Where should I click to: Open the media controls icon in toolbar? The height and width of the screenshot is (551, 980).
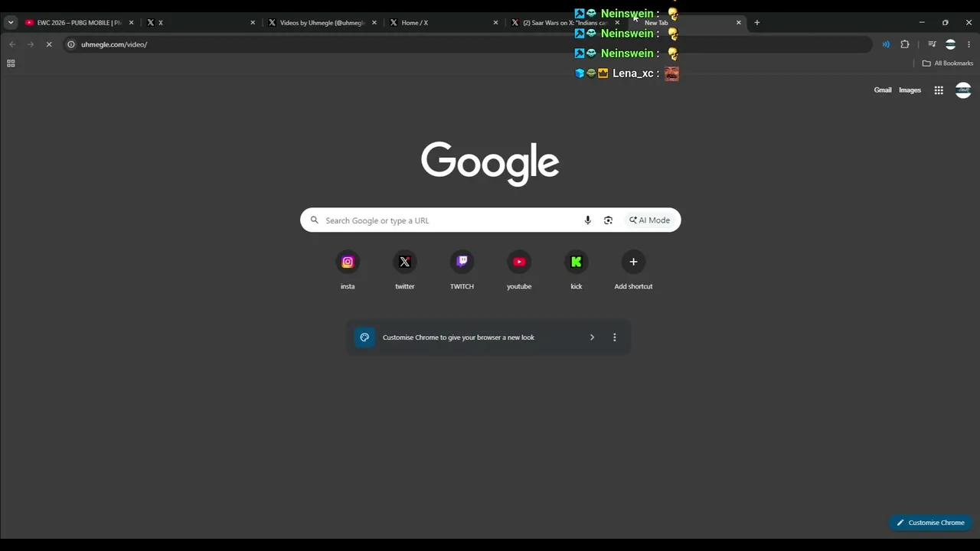(932, 44)
